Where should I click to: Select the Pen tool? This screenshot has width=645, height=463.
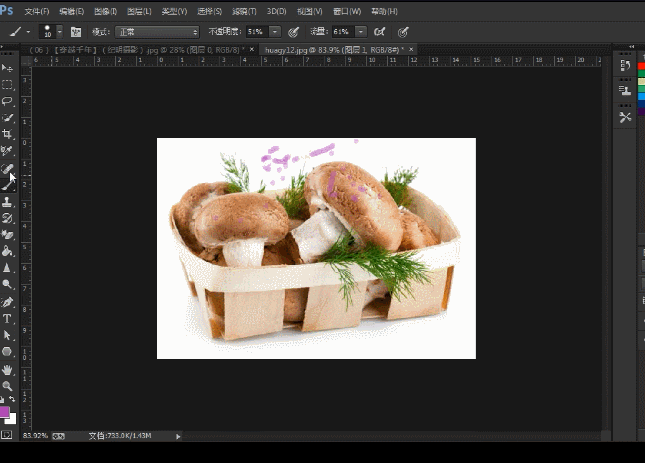coord(7,302)
